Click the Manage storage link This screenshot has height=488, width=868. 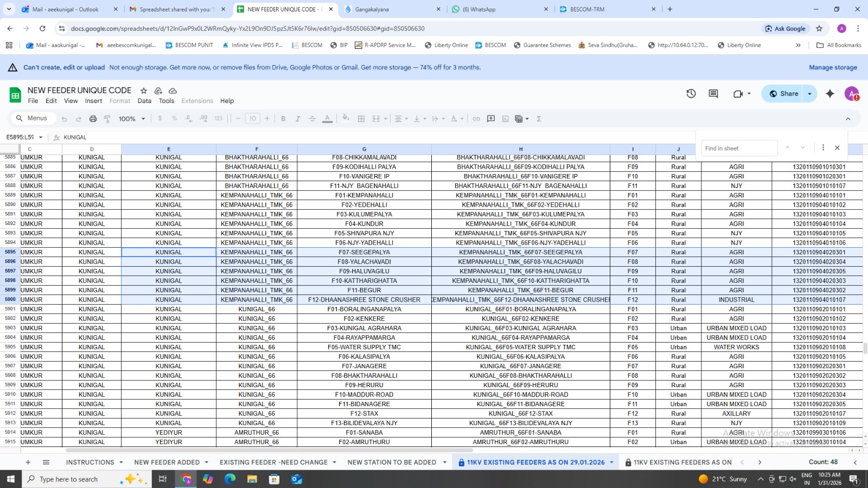tap(833, 68)
